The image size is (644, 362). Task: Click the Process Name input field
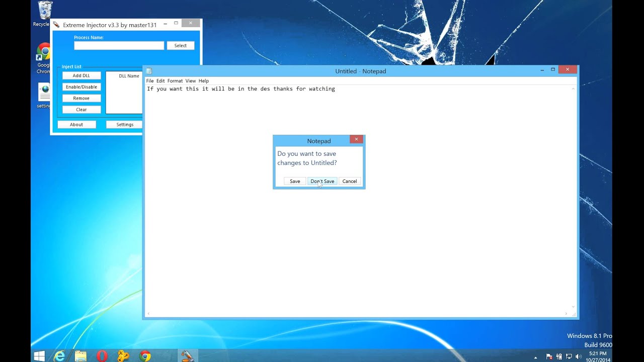point(119,46)
